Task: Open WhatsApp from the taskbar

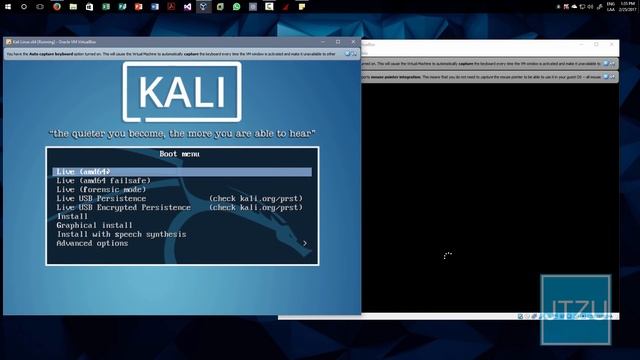Action: tap(236, 7)
